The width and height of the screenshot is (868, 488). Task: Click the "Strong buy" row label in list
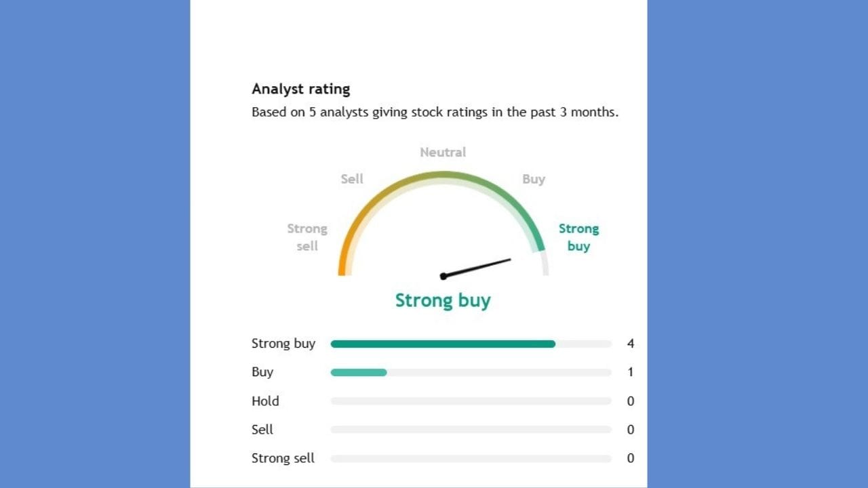pyautogui.click(x=283, y=344)
